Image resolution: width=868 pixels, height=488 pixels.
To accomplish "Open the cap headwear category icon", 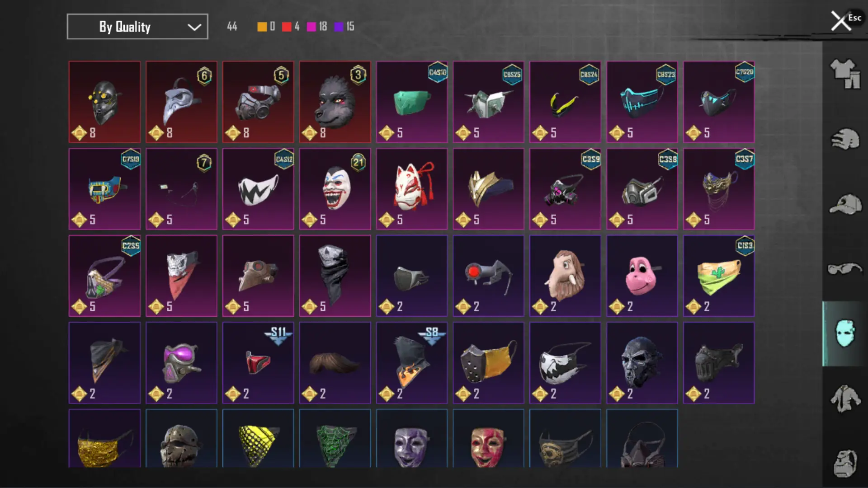I will tap(845, 205).
